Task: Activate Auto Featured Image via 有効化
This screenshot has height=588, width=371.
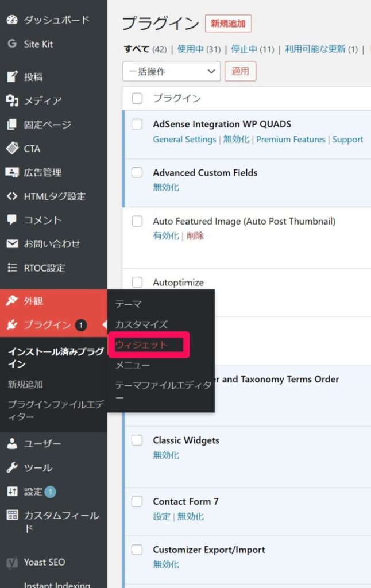Action: click(x=166, y=236)
